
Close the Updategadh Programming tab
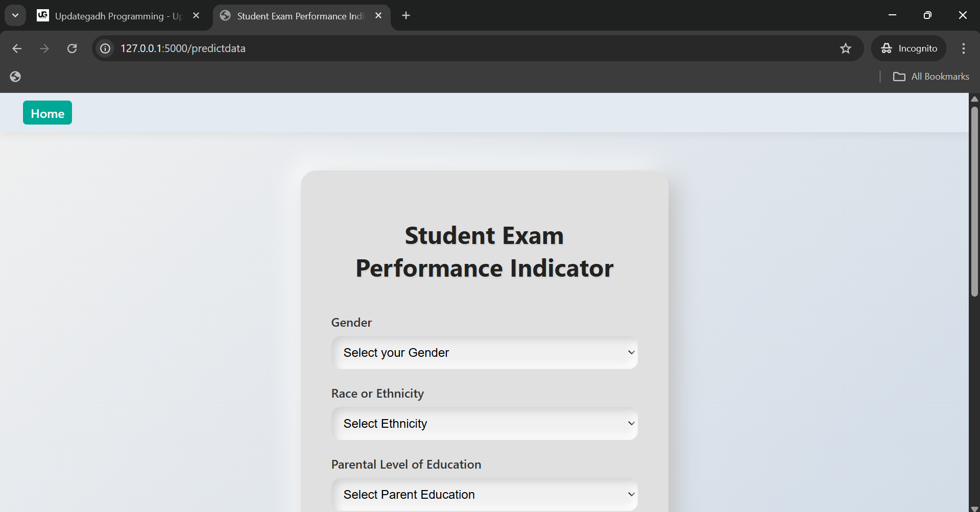point(196,16)
